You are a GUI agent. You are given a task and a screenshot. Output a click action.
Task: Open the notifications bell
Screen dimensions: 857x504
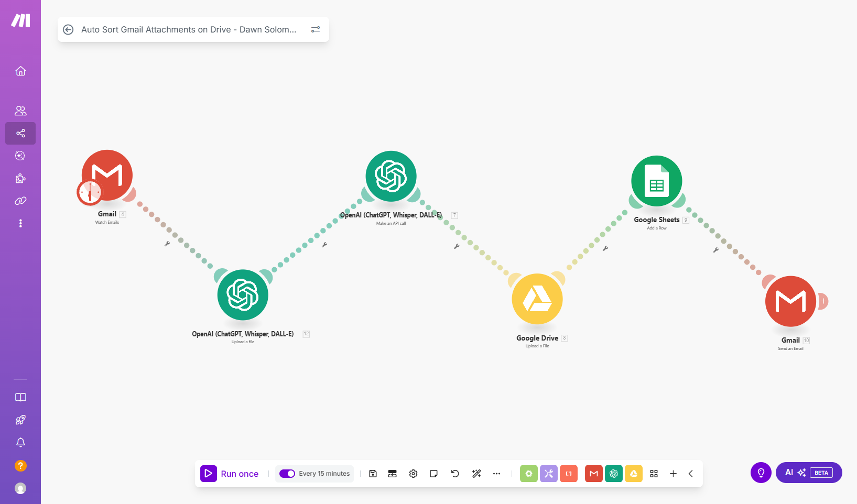tap(20, 443)
